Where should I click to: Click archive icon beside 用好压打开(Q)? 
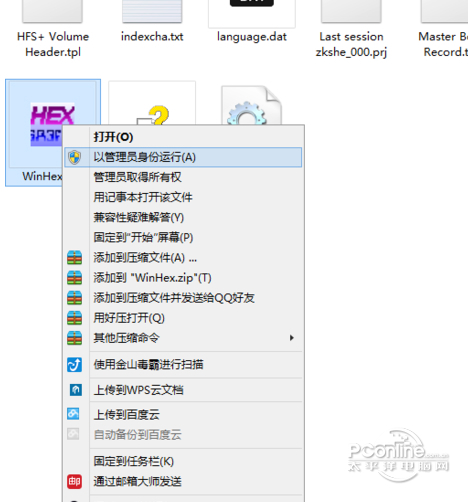(x=74, y=318)
